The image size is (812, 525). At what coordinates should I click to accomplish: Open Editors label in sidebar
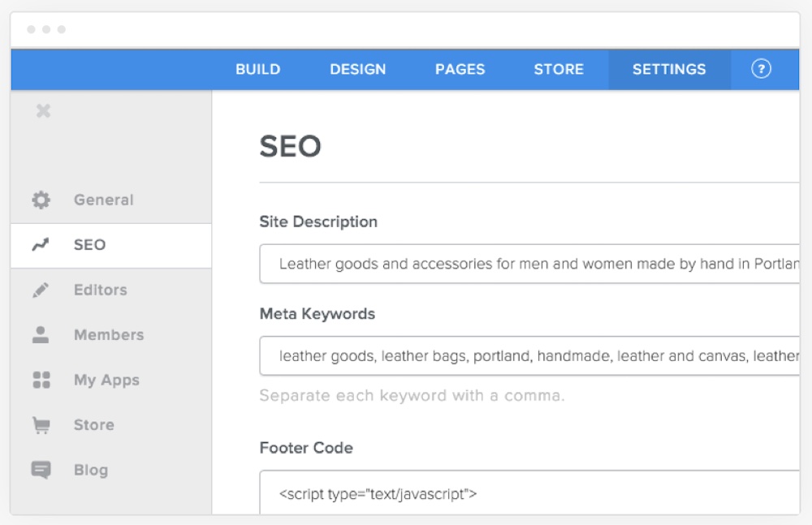point(101,290)
